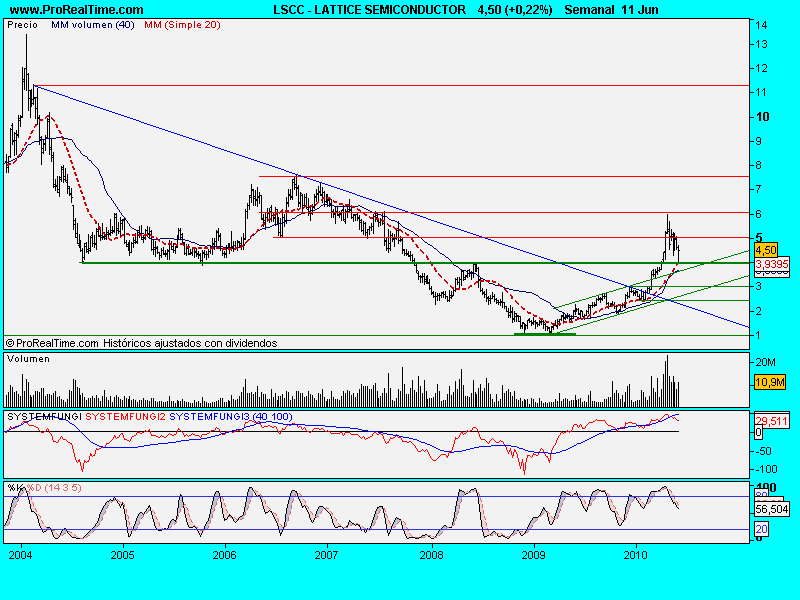
Task: Click the stochastic 20 level tag
Action: click(x=761, y=529)
